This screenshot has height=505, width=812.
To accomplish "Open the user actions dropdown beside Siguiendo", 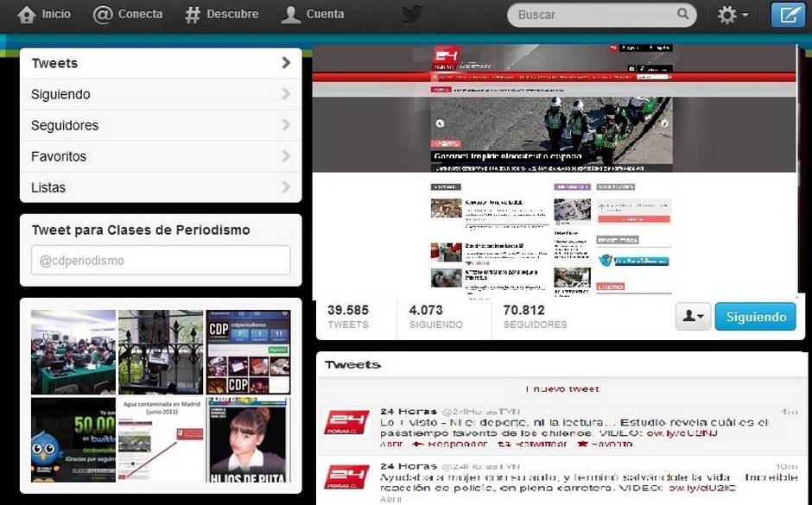I will point(693,316).
